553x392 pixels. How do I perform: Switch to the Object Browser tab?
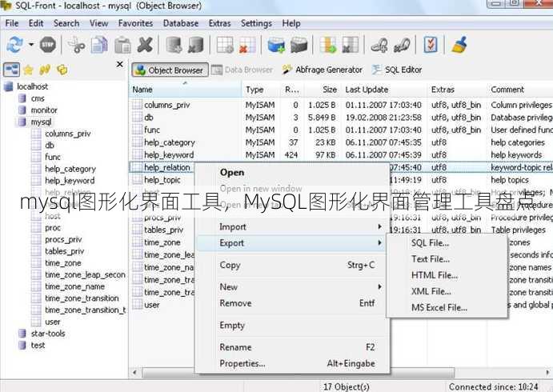170,70
